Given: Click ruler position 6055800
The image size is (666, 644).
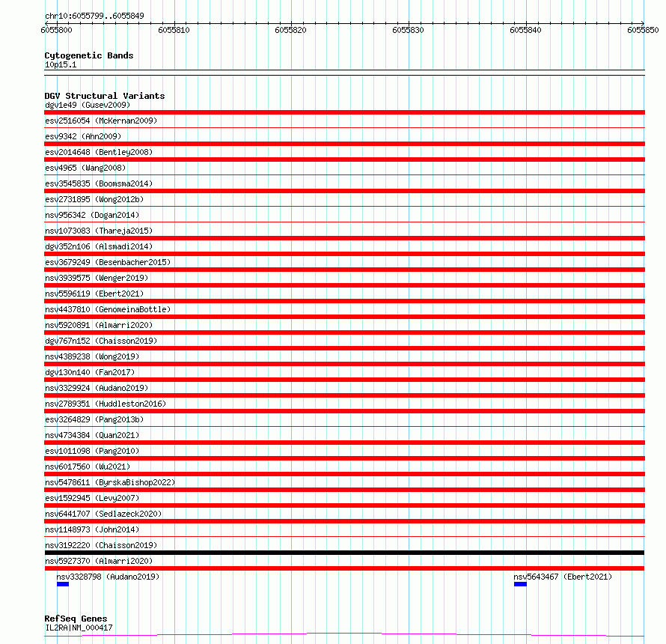Looking at the screenshot, I should (x=56, y=30).
